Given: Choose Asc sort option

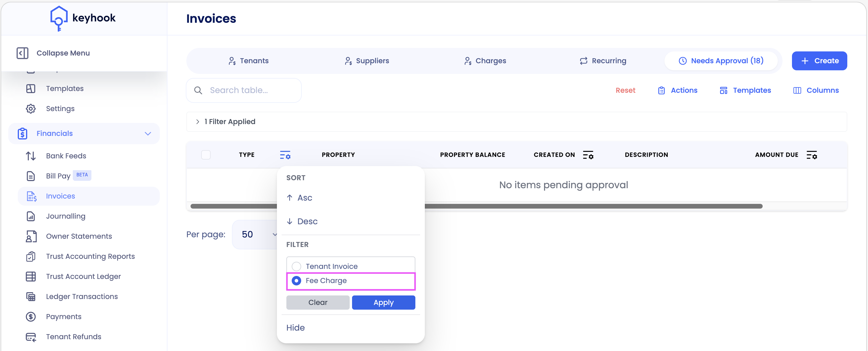Looking at the screenshot, I should coord(351,198).
